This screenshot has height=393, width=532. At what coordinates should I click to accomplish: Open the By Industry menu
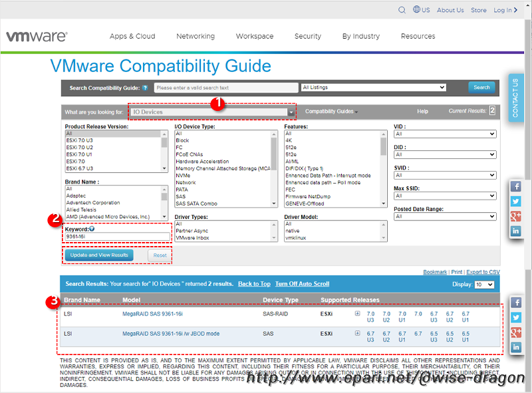[x=361, y=36]
